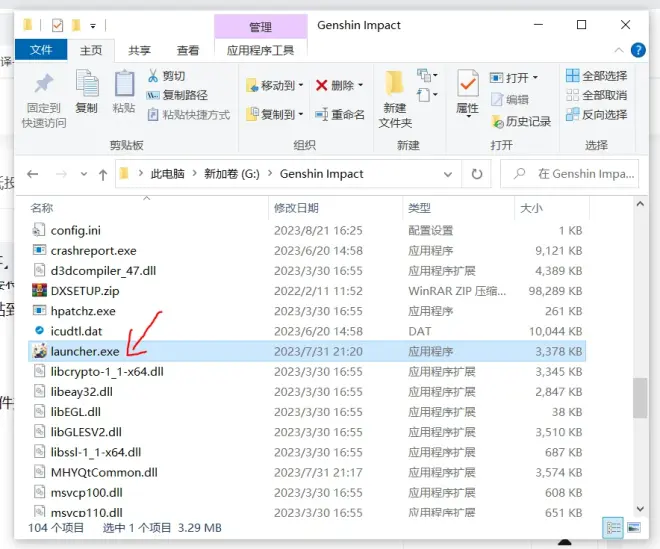Viewport: 660px width, 549px height.
Task: Go up one folder level
Action: pos(103,174)
